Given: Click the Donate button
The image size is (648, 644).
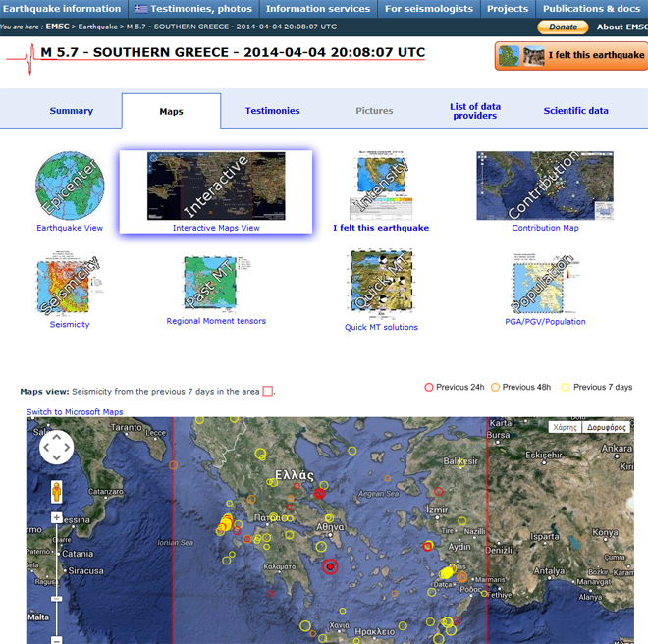Looking at the screenshot, I should [563, 27].
